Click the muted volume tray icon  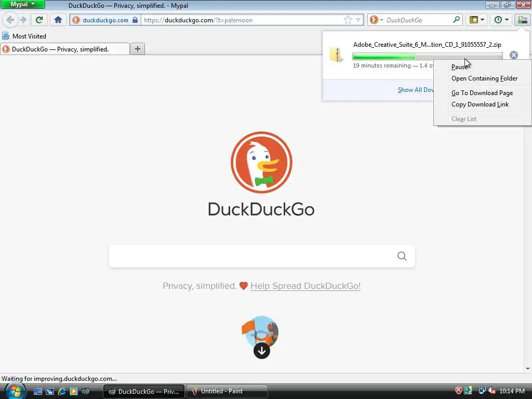[492, 391]
